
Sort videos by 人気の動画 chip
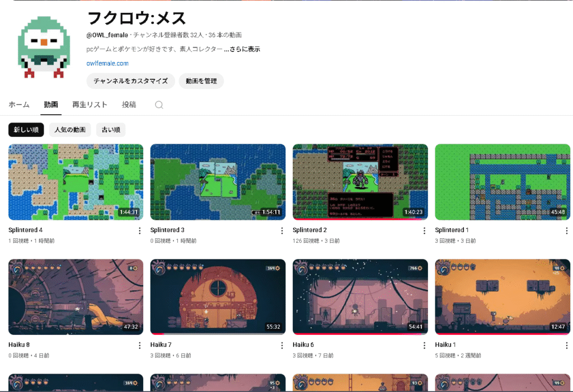pyautogui.click(x=70, y=130)
